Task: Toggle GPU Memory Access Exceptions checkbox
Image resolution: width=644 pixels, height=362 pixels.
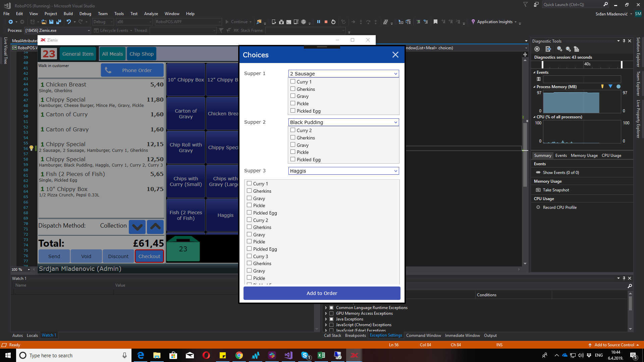Action: 331,313
